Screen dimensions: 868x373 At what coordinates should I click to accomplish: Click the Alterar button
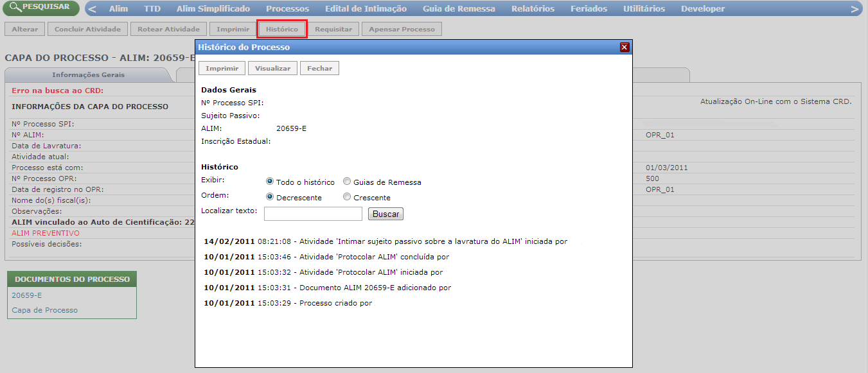[25, 30]
